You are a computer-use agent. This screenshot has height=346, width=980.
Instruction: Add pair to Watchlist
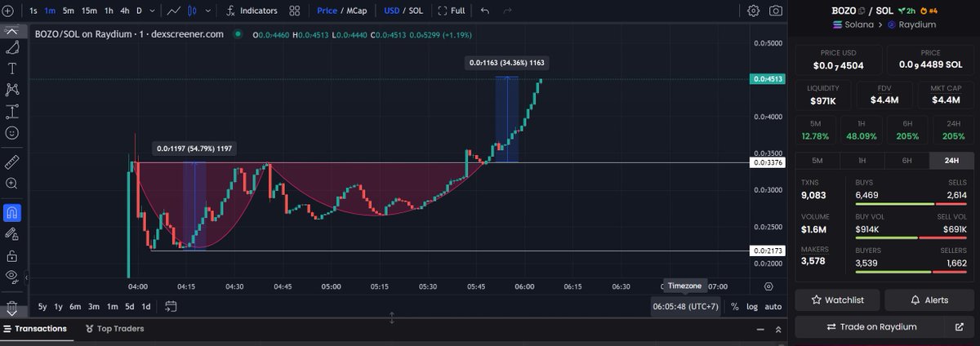pyautogui.click(x=837, y=299)
